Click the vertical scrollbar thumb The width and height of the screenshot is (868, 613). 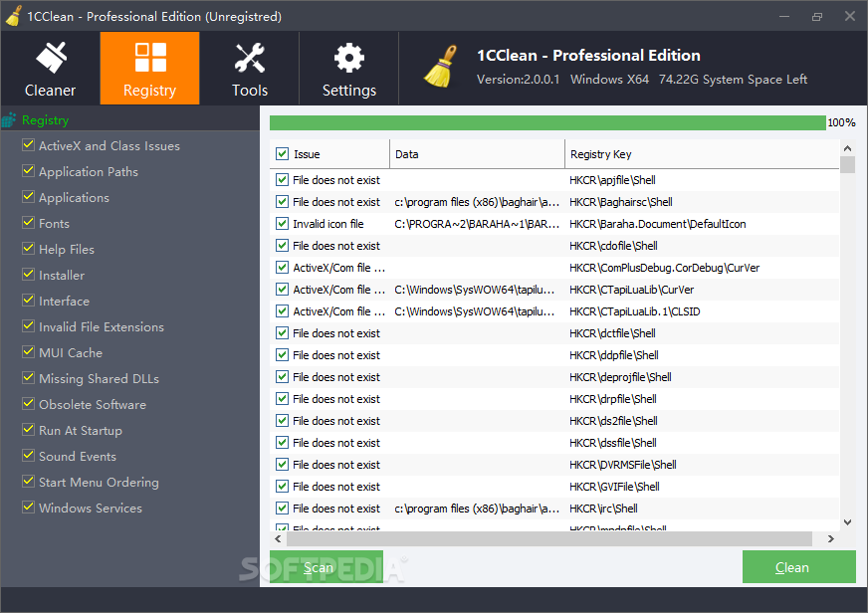pyautogui.click(x=847, y=165)
